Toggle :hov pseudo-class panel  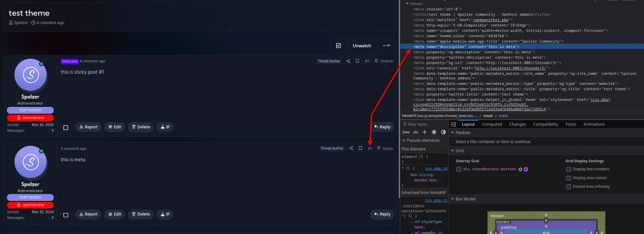click(406, 132)
